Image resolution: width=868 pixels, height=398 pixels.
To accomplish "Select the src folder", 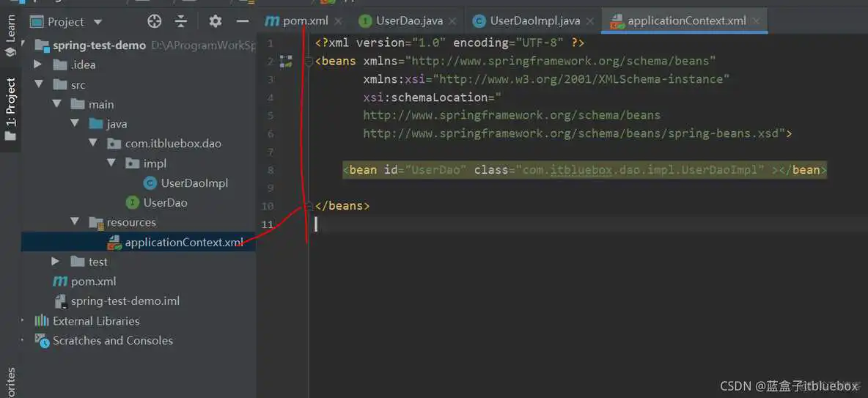I will click(78, 85).
